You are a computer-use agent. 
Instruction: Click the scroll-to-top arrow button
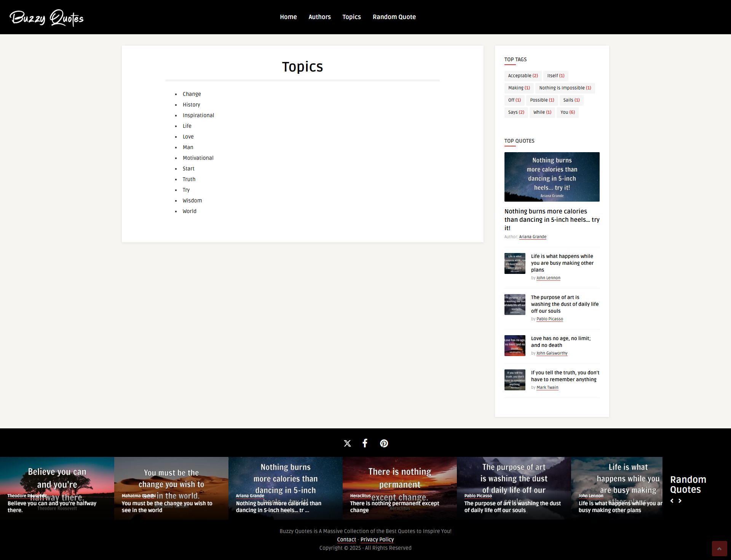(719, 549)
